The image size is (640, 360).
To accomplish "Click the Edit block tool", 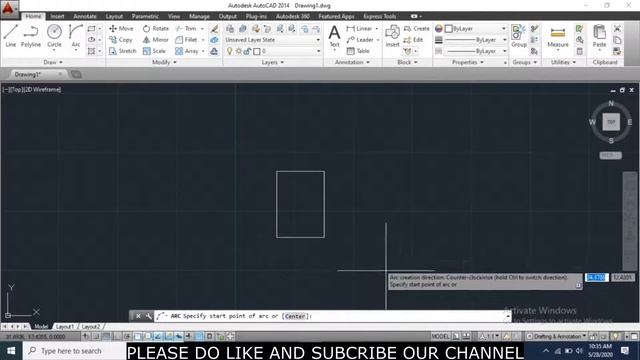I will 413,40.
